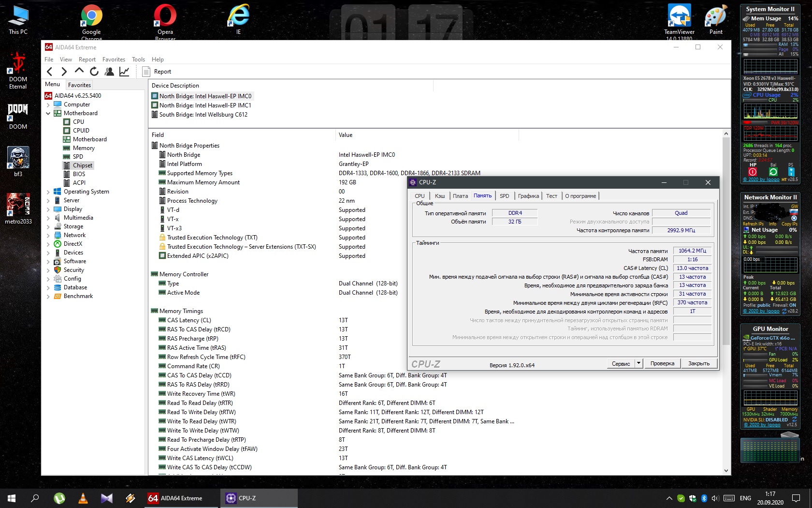The width and height of the screenshot is (812, 508).
Task: Open the dropdown arrow beside Сервис
Action: pyautogui.click(x=638, y=363)
